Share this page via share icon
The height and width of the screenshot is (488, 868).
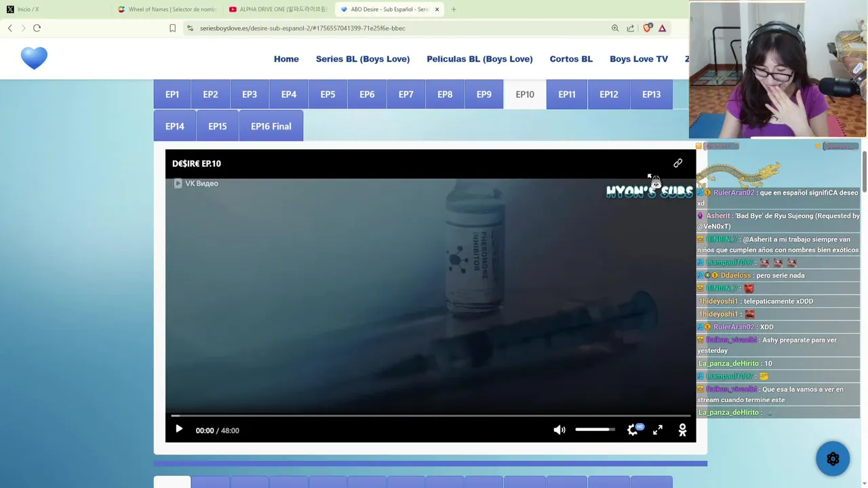pos(631,28)
